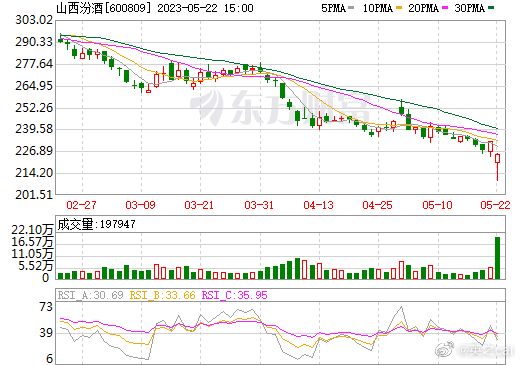Click the volume axis label 22.10万
This screenshot has width=520, height=365.
tap(32, 230)
